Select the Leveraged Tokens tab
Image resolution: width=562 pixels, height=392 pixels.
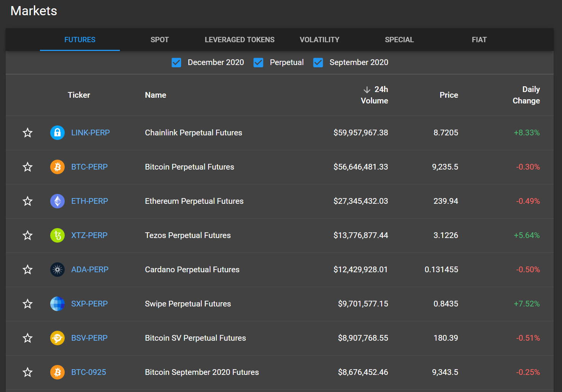[x=240, y=40]
